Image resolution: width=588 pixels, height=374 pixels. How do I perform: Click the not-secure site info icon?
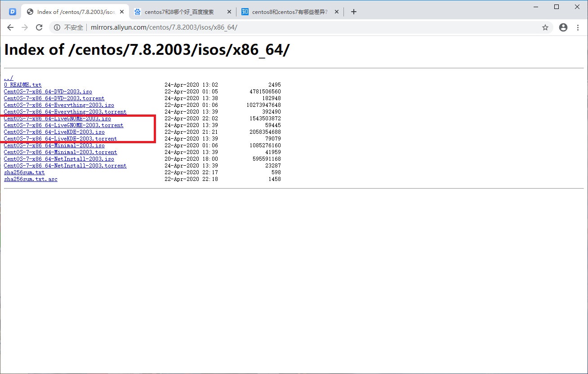click(x=57, y=27)
